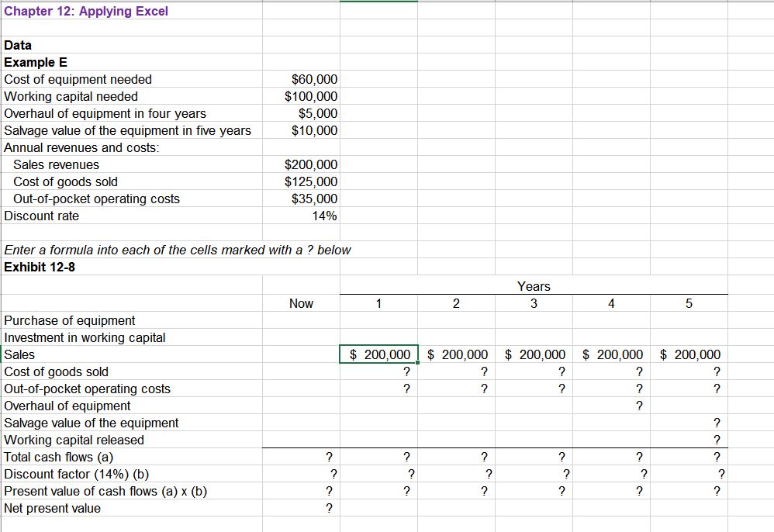The height and width of the screenshot is (532, 774).
Task: Select Year 2 Out-of-pocket operating costs ? cell
Action: (x=456, y=389)
